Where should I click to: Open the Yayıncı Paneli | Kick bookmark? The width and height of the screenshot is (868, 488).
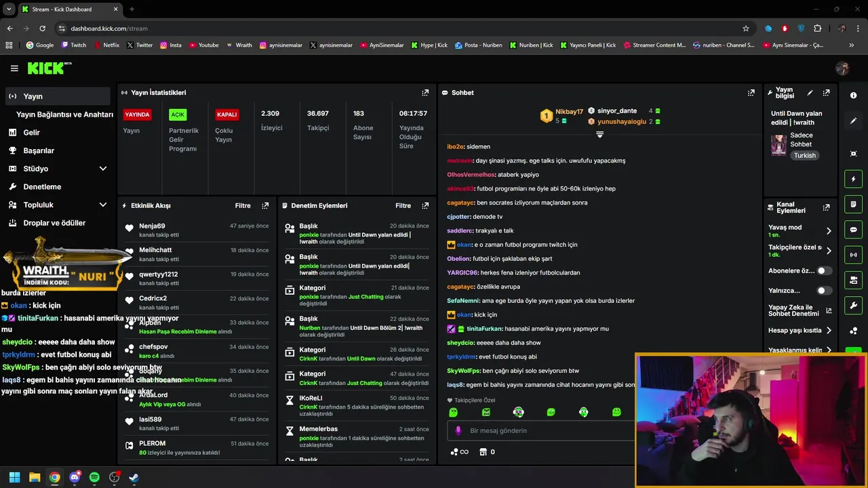587,45
